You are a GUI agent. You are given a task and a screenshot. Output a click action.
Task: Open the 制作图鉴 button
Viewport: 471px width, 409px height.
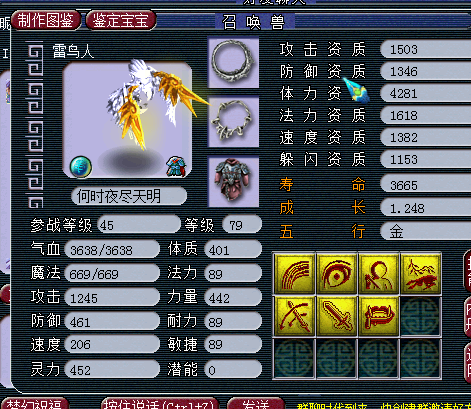[x=46, y=20]
